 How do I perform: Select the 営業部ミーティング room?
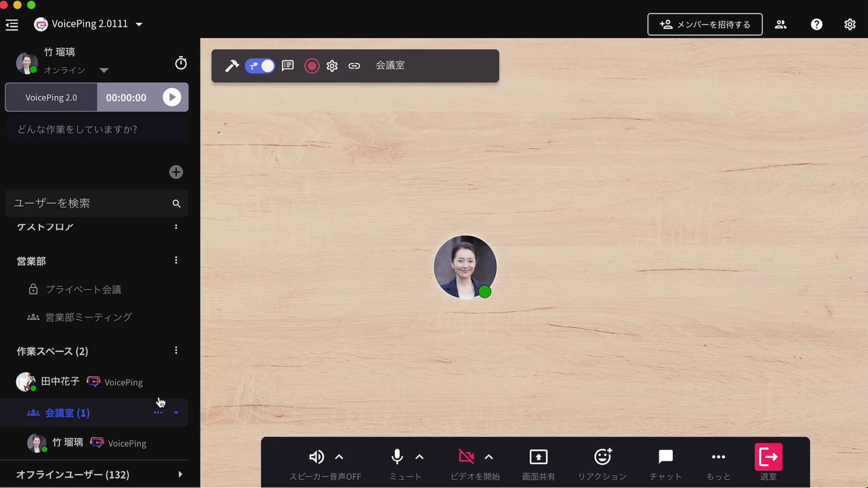click(88, 317)
